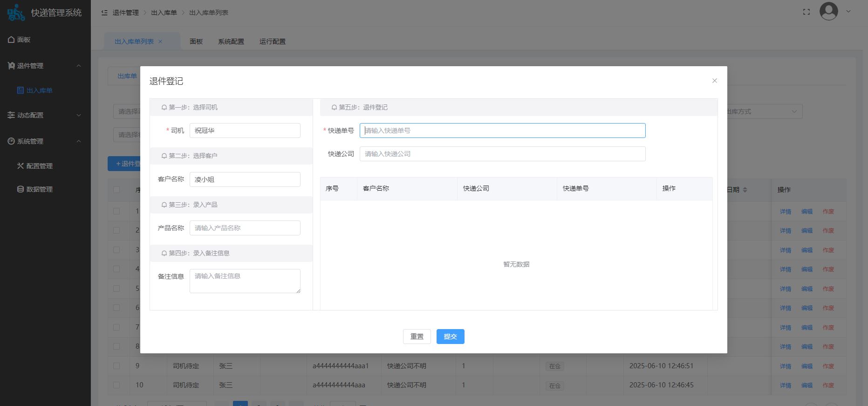Click the 配置管理 tools icon
The height and width of the screenshot is (406, 868).
tap(21, 166)
